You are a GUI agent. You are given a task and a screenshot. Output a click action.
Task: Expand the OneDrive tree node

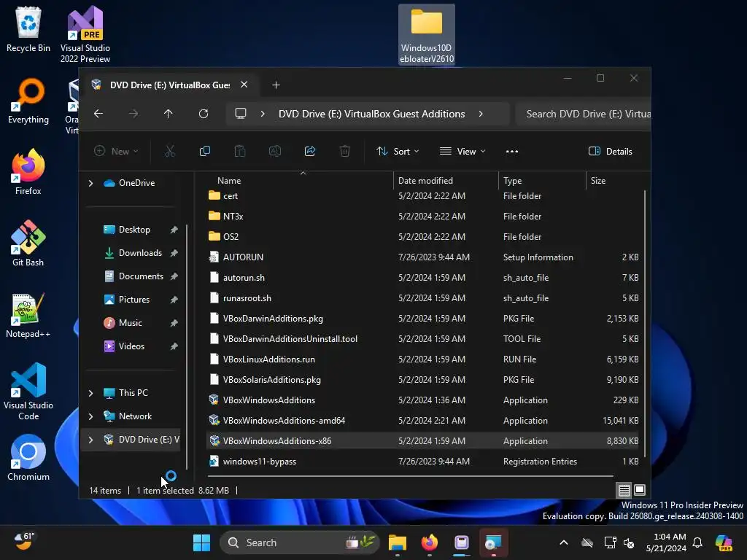pos(90,183)
